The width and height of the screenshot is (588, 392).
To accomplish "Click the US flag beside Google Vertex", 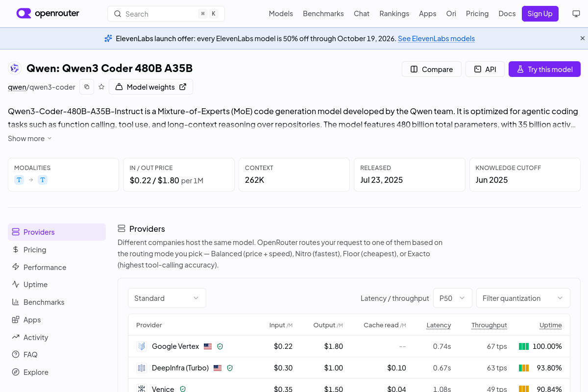I will [208, 346].
